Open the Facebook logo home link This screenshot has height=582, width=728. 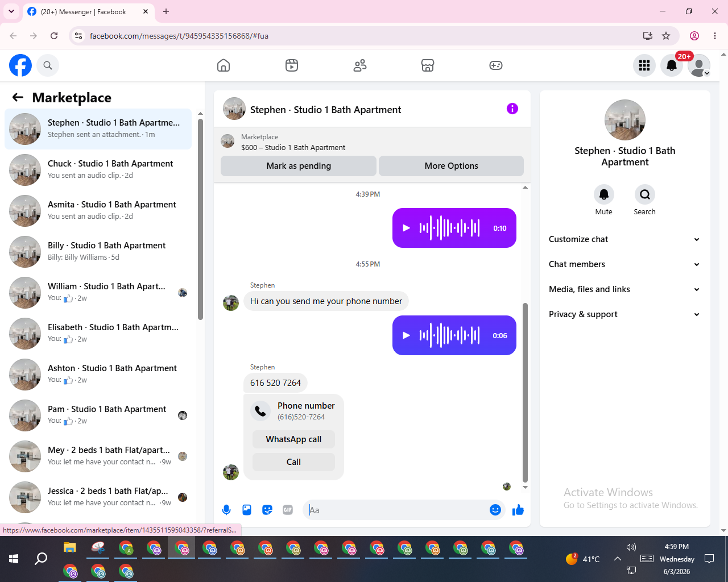click(20, 65)
